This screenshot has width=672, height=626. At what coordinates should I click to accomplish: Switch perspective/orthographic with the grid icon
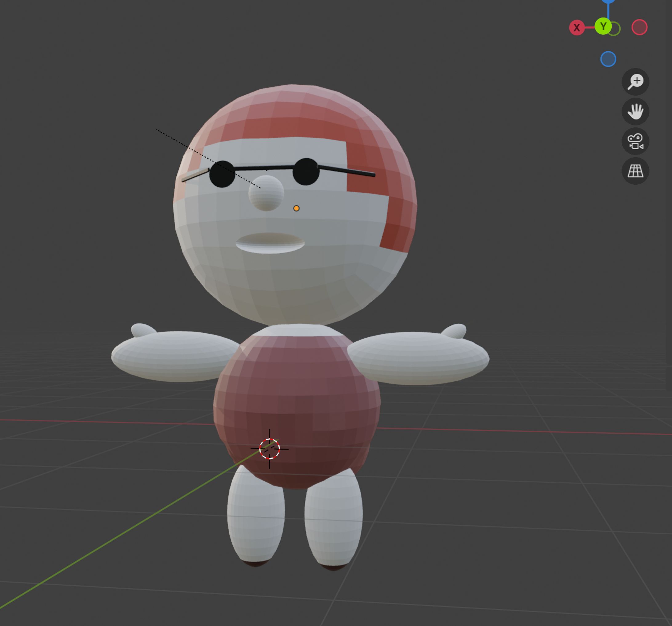(635, 171)
